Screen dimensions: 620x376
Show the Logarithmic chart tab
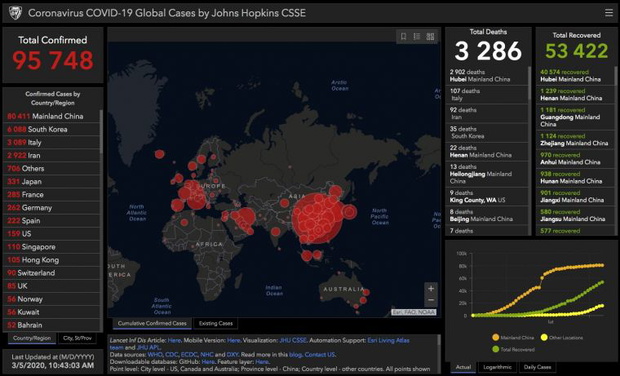click(x=497, y=367)
